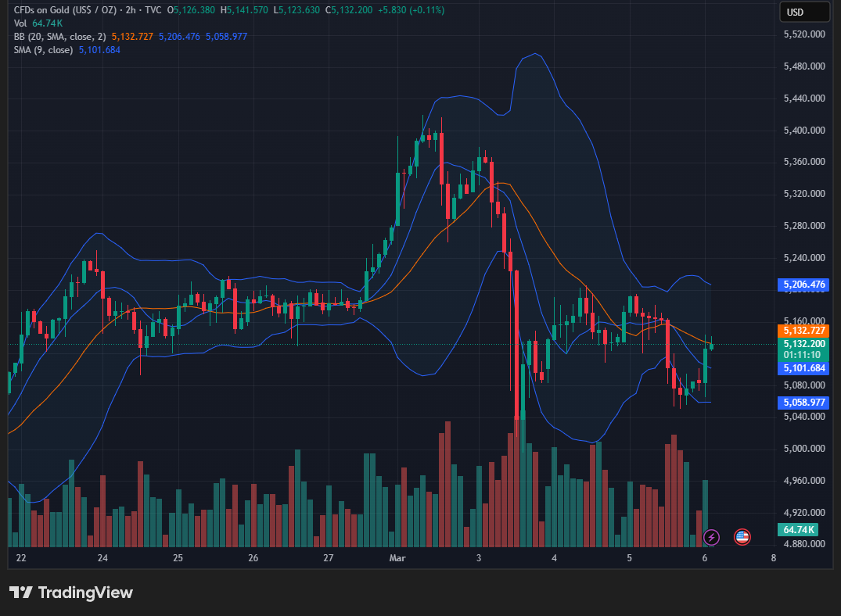Click the orange BB basis value in legend

point(132,36)
